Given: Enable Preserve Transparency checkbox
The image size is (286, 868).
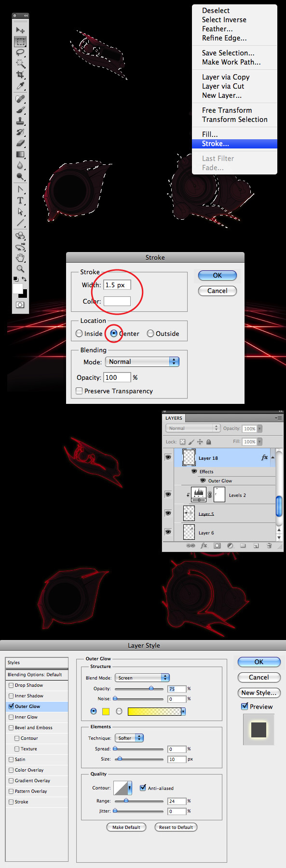Looking at the screenshot, I should tap(79, 391).
